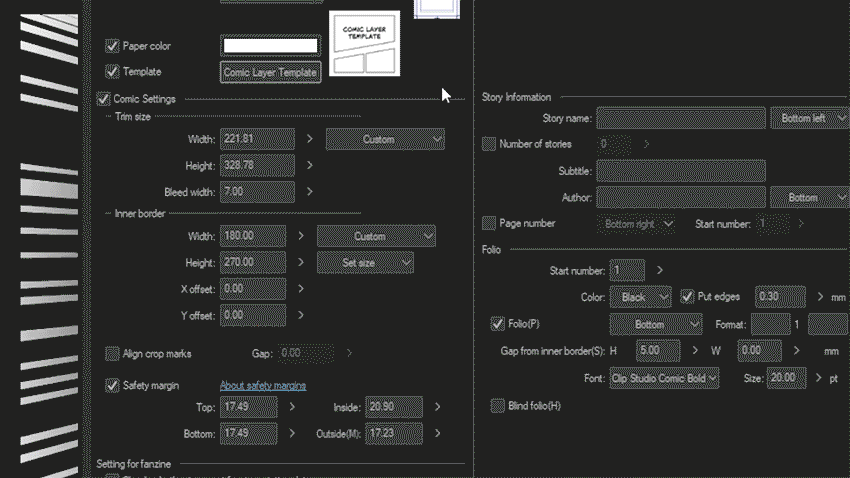Click the Trim size Width field
This screenshot has width=850, height=478.
point(257,139)
